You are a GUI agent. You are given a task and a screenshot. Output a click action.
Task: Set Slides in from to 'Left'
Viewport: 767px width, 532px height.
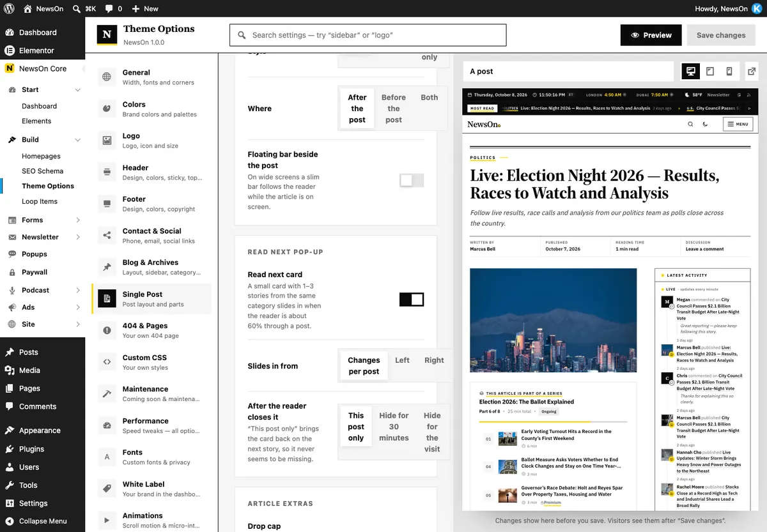point(402,360)
